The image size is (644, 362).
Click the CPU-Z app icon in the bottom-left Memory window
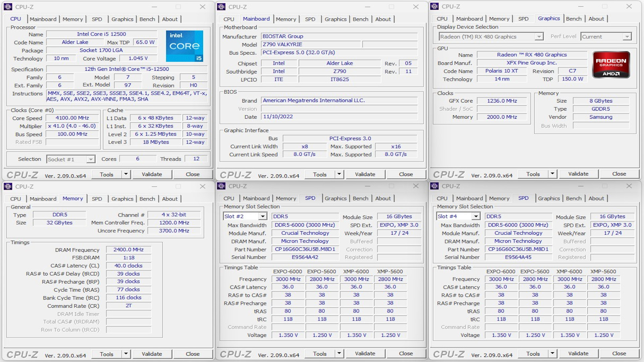[x=8, y=186]
